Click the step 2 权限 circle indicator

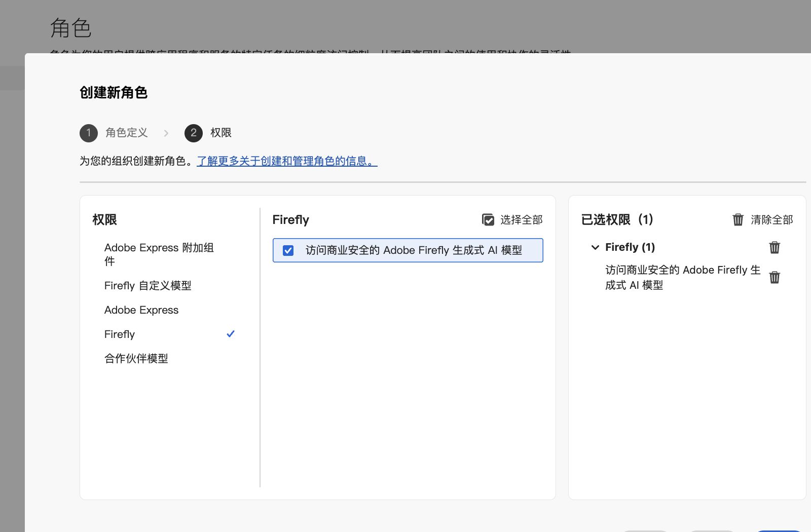click(193, 133)
